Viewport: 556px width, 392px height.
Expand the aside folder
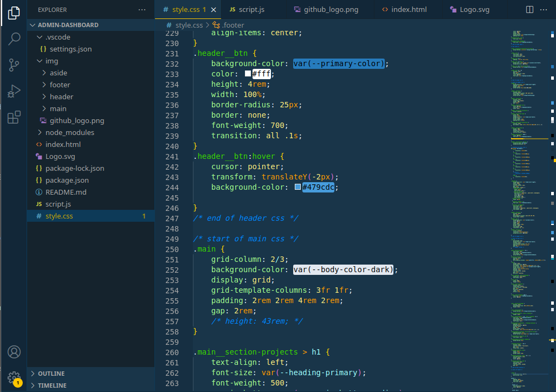[44, 73]
